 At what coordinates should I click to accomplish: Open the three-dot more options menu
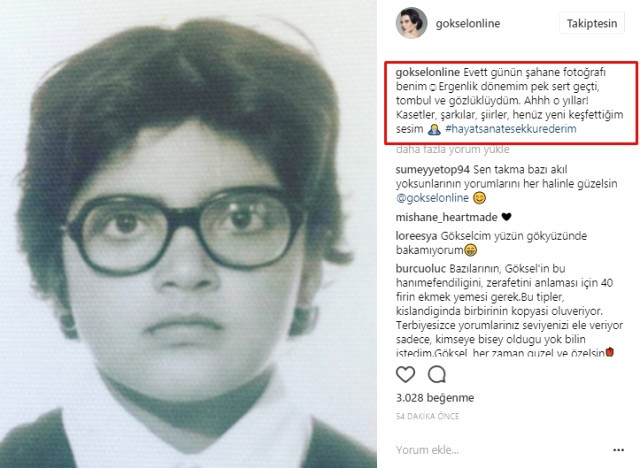click(x=618, y=450)
